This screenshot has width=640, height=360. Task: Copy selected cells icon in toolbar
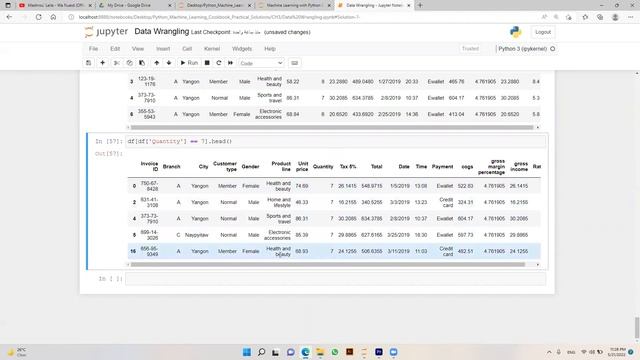pyautogui.click(x=129, y=63)
